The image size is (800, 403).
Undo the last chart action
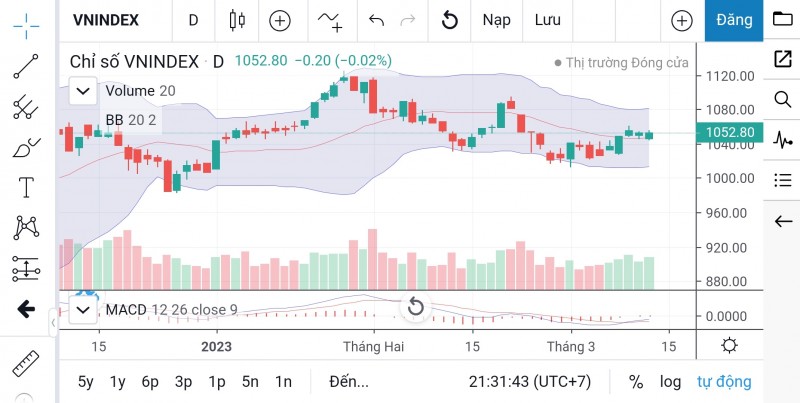(376, 20)
